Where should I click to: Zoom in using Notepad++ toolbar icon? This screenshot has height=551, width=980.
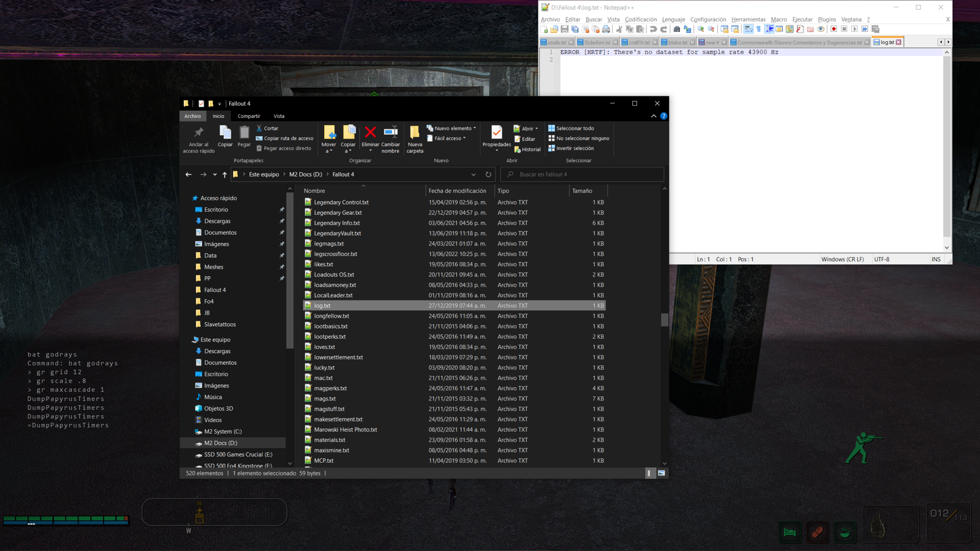click(x=701, y=29)
